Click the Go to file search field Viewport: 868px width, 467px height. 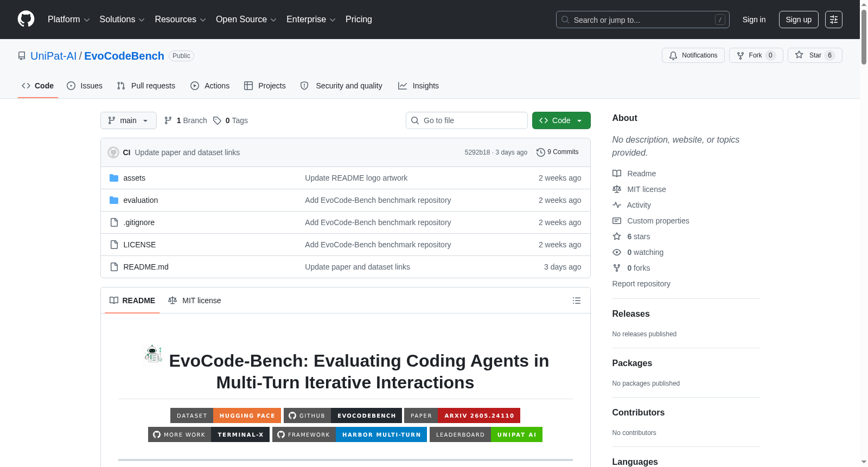tap(467, 120)
